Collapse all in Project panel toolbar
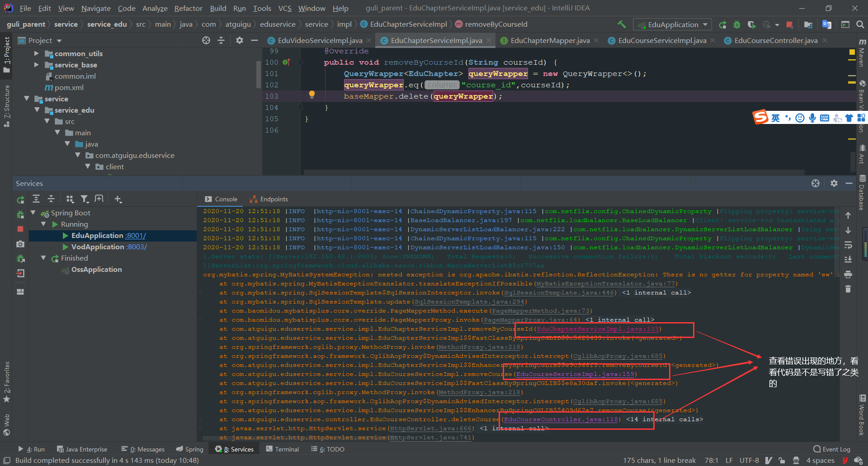Image resolution: width=868 pixels, height=466 pixels. [x=221, y=40]
